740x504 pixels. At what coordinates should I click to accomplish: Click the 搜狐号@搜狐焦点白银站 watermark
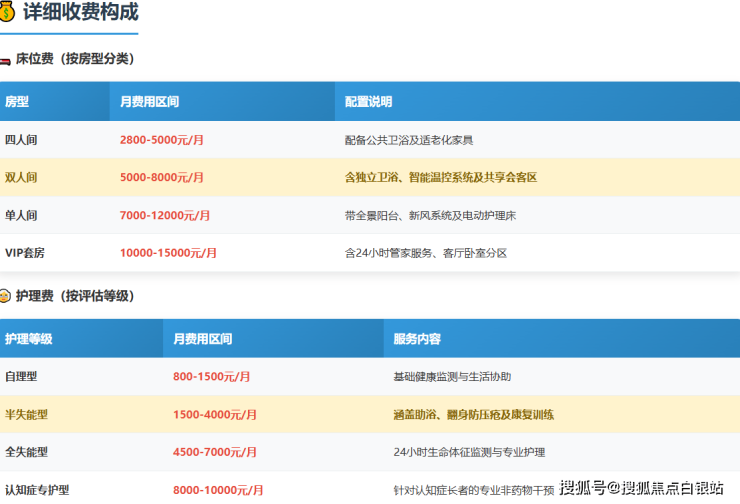641,488
